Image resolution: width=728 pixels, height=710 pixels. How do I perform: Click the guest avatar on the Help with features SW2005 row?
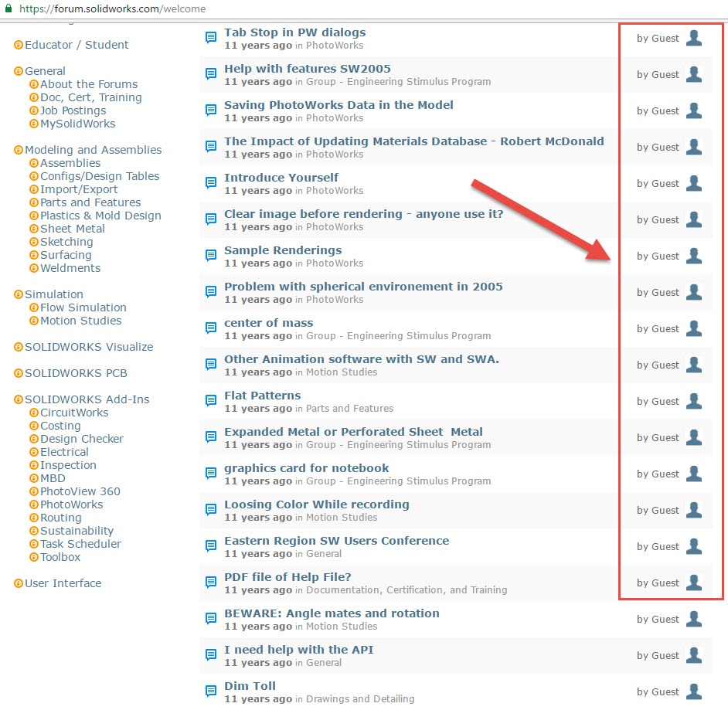click(x=694, y=74)
